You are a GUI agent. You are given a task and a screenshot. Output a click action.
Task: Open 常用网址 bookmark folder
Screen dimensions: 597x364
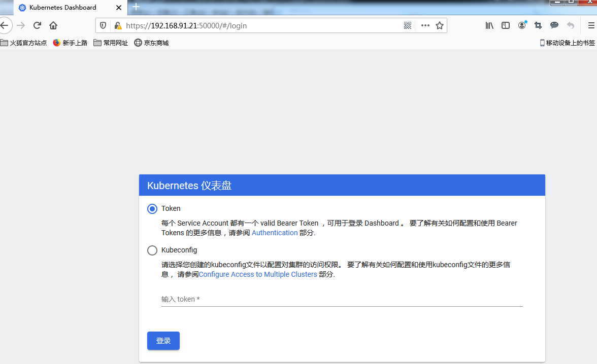111,43
